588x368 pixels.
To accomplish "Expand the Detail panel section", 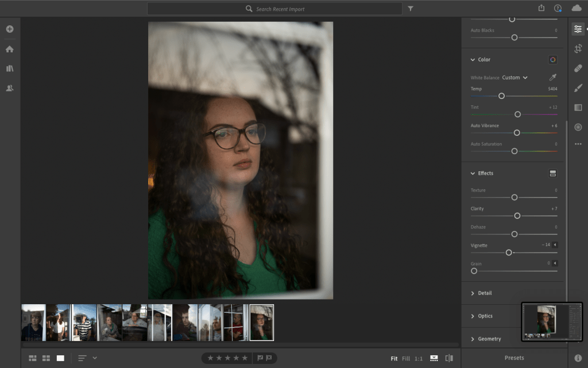I will [x=485, y=293].
